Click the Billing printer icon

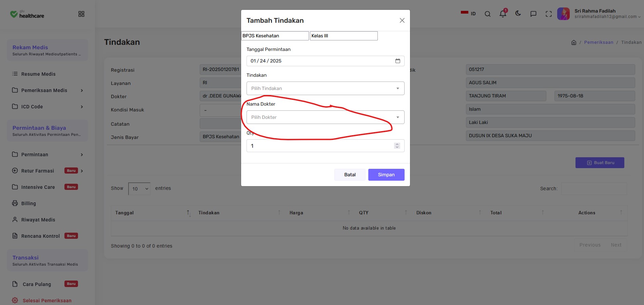(15, 203)
